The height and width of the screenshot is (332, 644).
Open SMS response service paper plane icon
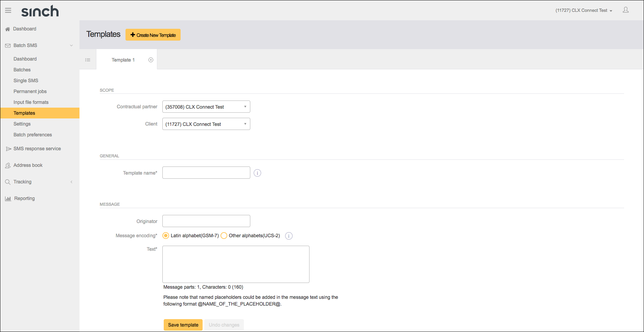8,148
